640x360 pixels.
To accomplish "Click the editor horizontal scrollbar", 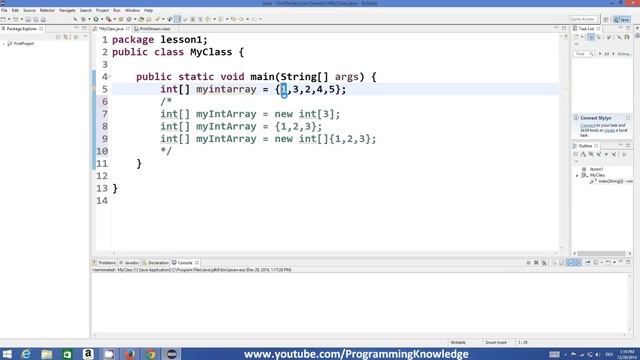I will coord(335,253).
